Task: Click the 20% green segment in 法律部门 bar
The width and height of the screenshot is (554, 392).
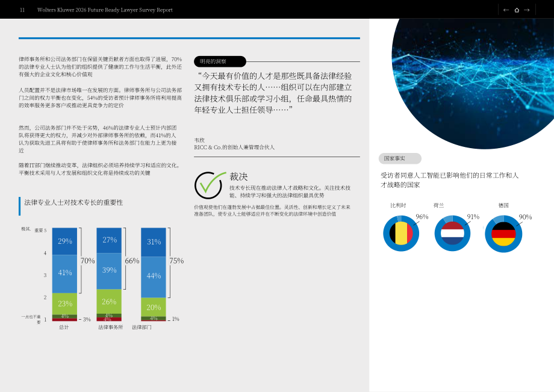Action: coord(154,307)
